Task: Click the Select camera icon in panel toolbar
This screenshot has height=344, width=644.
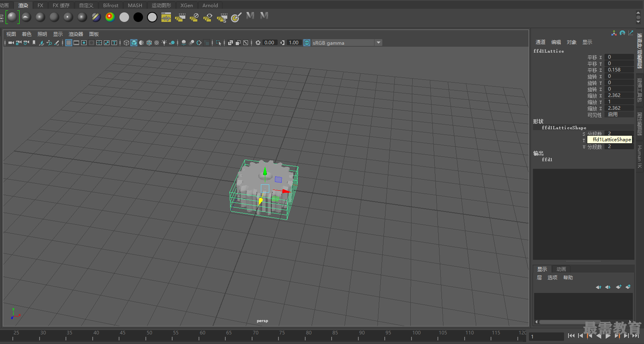Action: [11, 43]
